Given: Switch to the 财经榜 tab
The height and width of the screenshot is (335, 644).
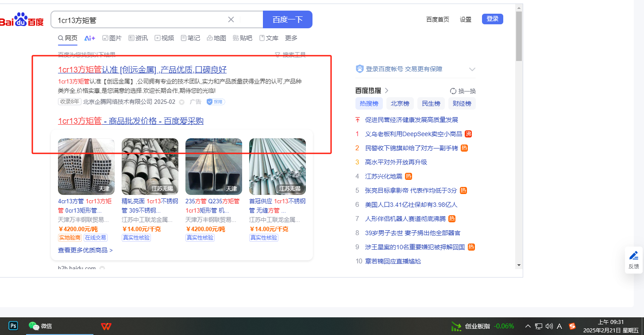Looking at the screenshot, I should point(462,104).
